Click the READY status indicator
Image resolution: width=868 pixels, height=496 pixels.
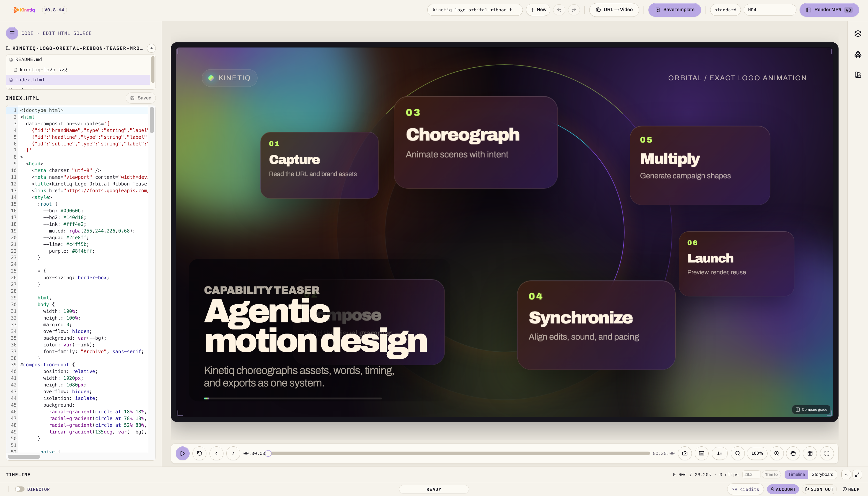pyautogui.click(x=434, y=489)
